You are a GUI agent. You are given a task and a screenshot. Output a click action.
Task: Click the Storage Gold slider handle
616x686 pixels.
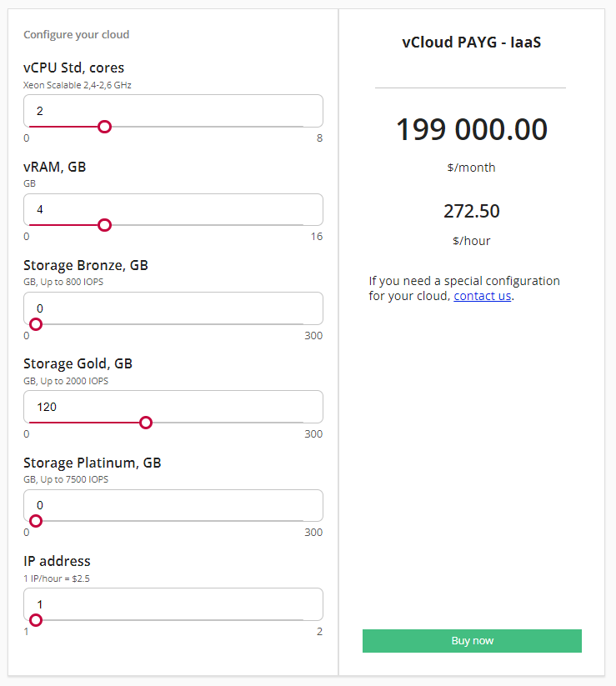[x=146, y=423]
